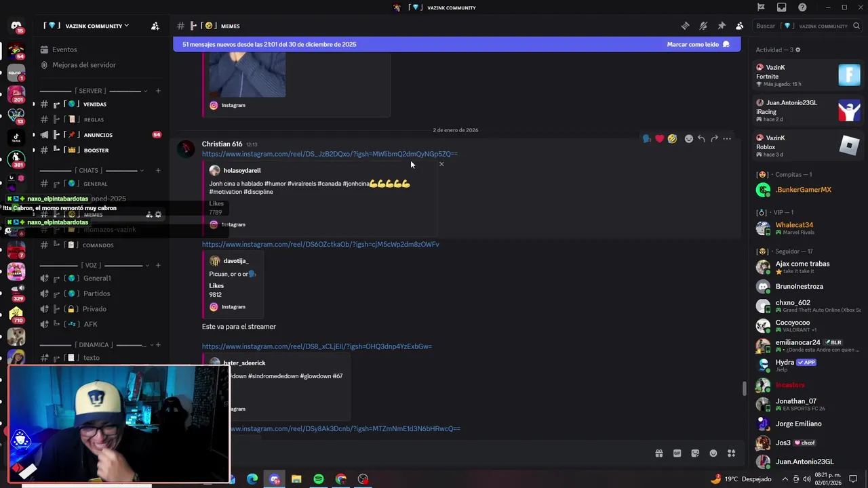Open emoji picker in message bar

713,453
